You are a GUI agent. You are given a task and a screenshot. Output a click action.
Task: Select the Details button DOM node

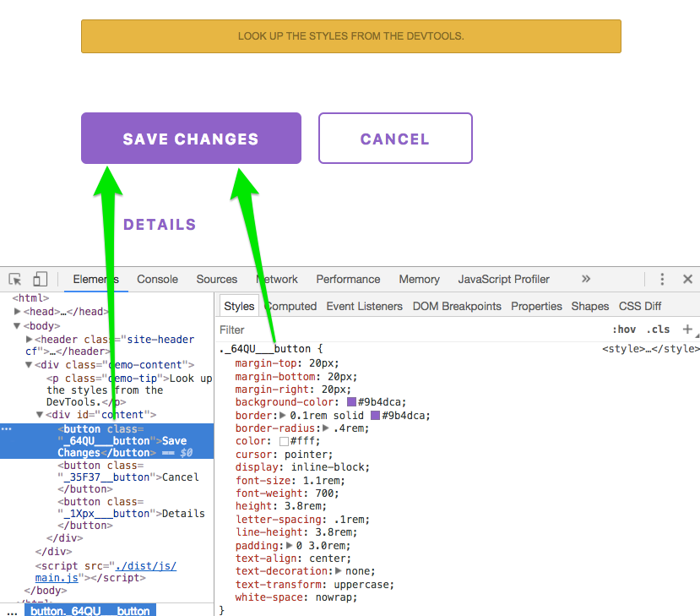point(131,514)
